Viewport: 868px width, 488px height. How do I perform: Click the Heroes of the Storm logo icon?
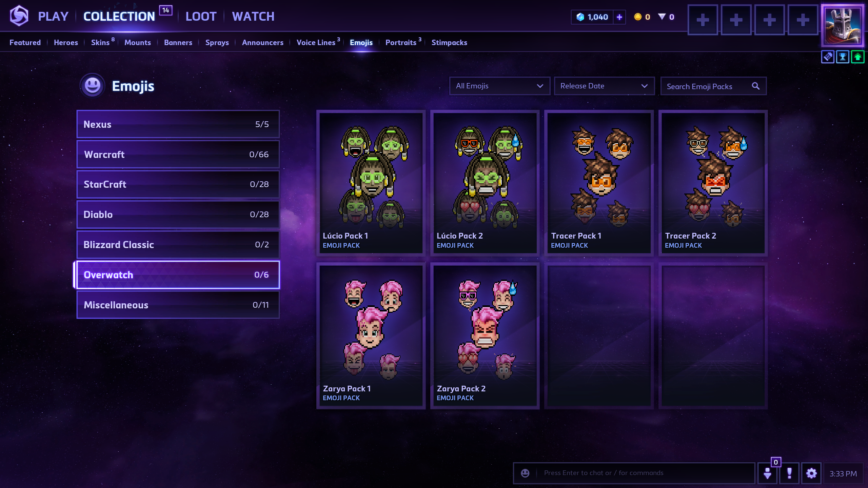(19, 16)
